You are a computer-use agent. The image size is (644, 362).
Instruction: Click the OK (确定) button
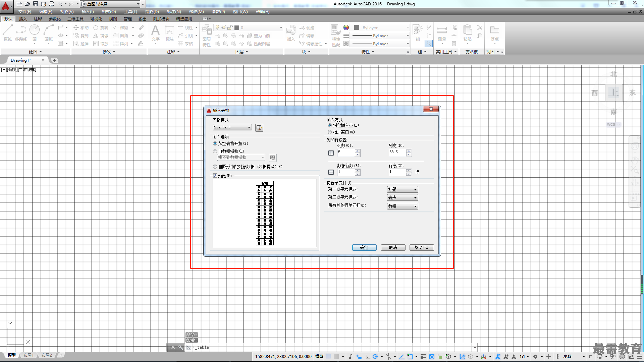364,247
